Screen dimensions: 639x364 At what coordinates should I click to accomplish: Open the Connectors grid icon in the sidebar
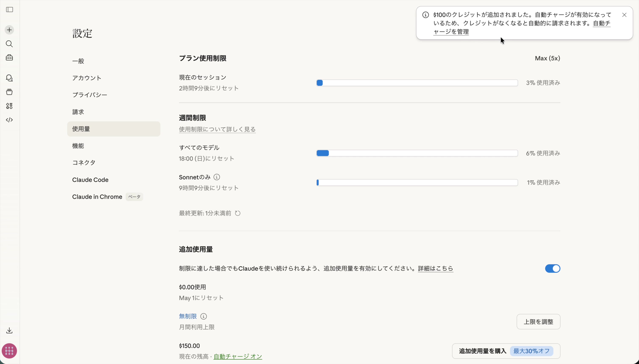click(x=10, y=106)
